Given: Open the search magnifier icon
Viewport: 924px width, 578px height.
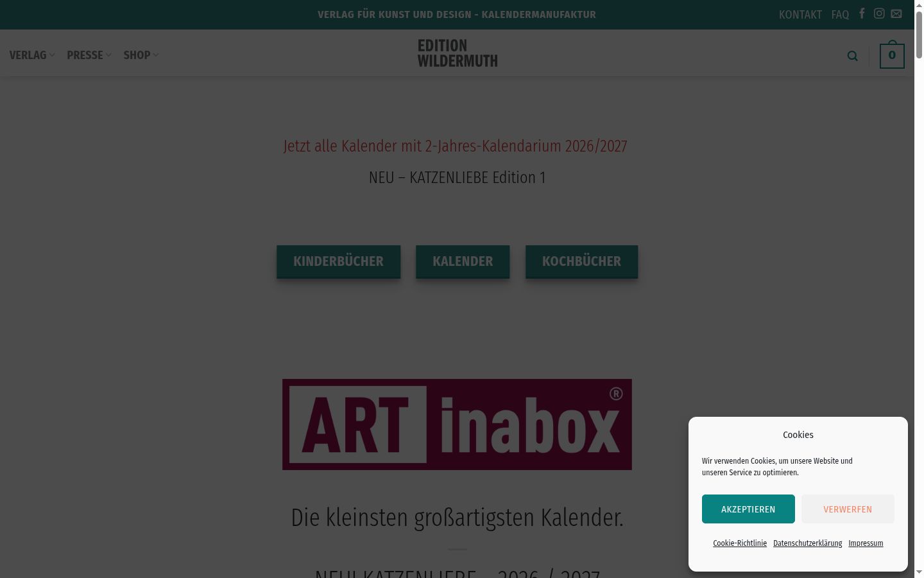Looking at the screenshot, I should pyautogui.click(x=852, y=56).
